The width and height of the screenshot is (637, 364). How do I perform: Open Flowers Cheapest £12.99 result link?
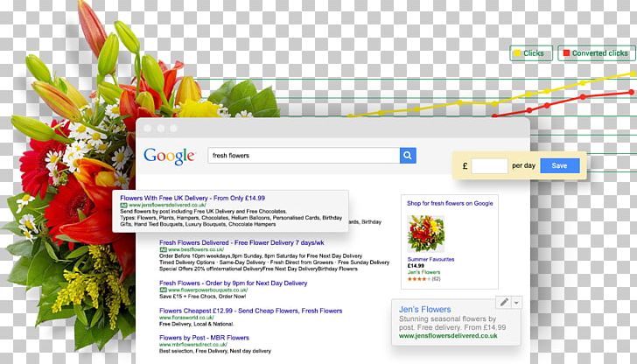[x=250, y=311]
